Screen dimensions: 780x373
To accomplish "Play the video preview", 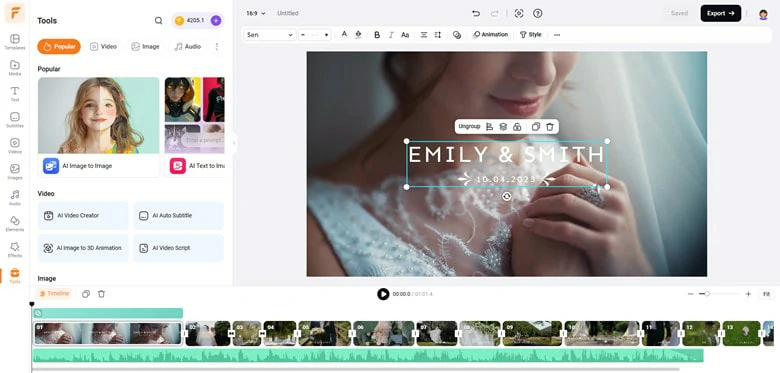I will point(383,294).
